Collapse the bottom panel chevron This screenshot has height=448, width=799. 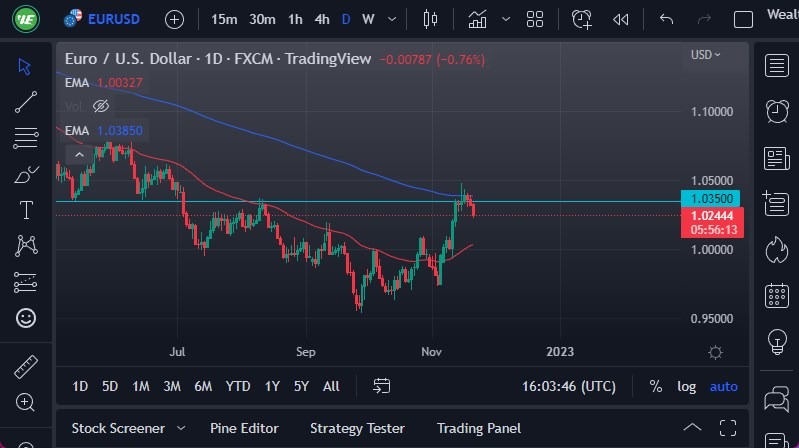(691, 428)
